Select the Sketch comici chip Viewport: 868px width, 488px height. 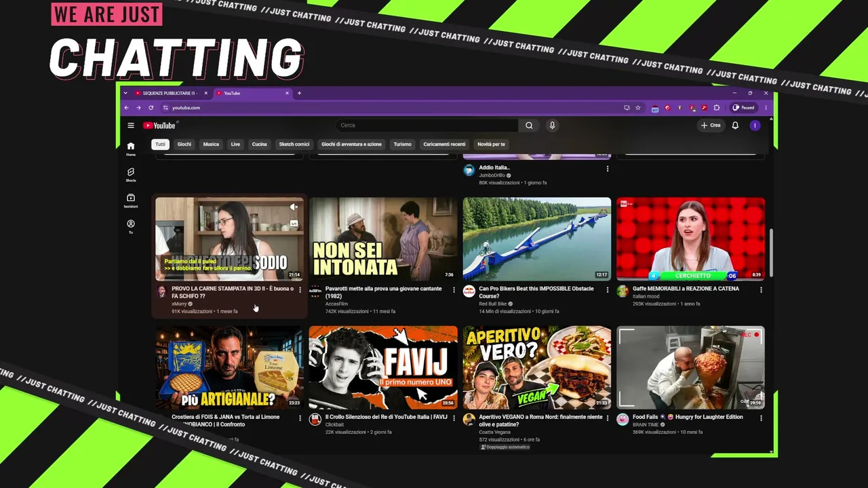coord(294,144)
